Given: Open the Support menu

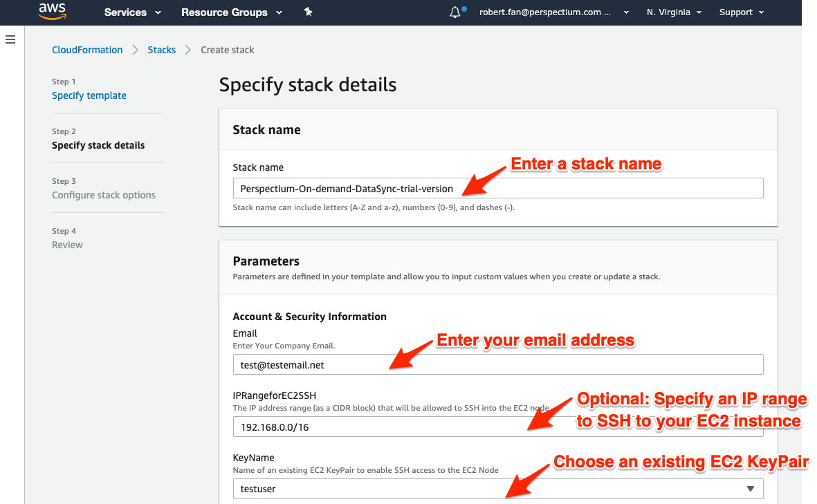Looking at the screenshot, I should coord(742,12).
